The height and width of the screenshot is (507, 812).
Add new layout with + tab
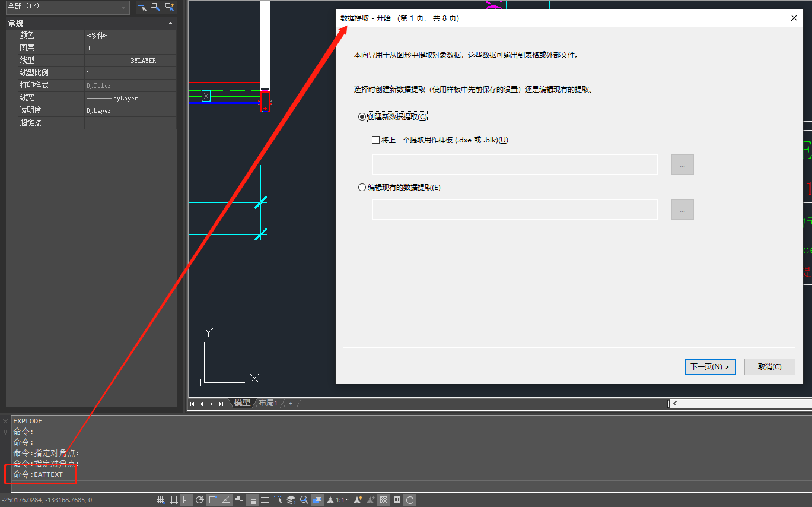coord(291,403)
